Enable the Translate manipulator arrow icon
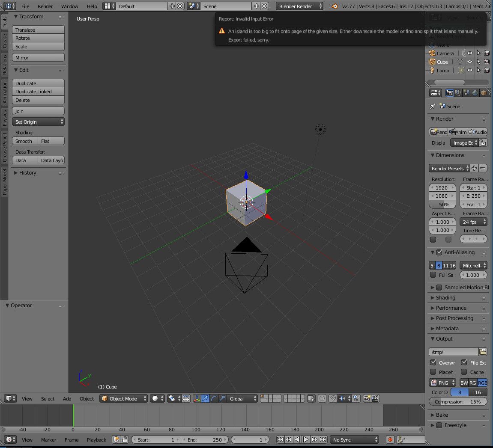 tap(206, 398)
